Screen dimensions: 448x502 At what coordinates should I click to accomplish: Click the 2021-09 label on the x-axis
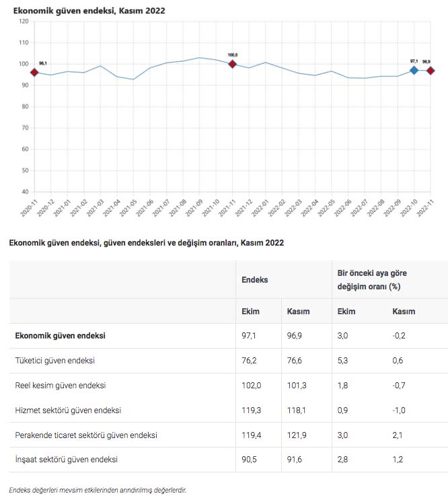(x=195, y=208)
